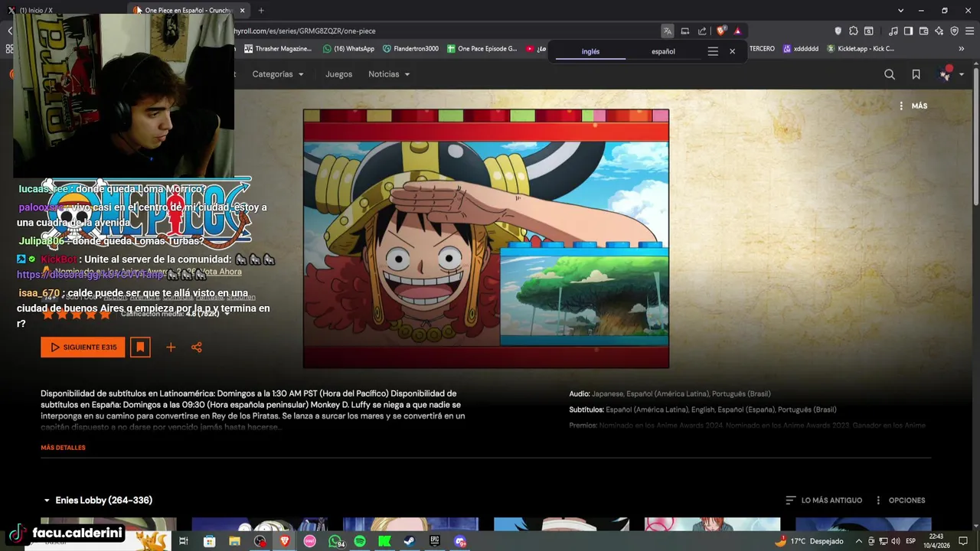Show more bookmarks overflow chevron

(x=962, y=49)
